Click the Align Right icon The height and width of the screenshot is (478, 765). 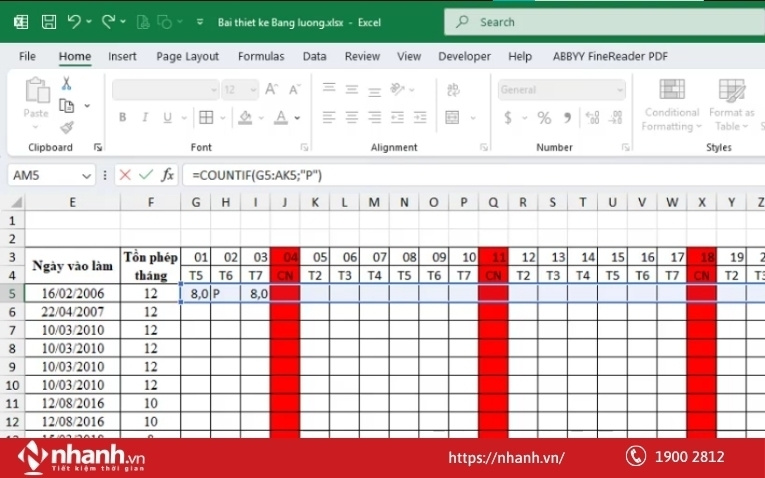(x=375, y=117)
